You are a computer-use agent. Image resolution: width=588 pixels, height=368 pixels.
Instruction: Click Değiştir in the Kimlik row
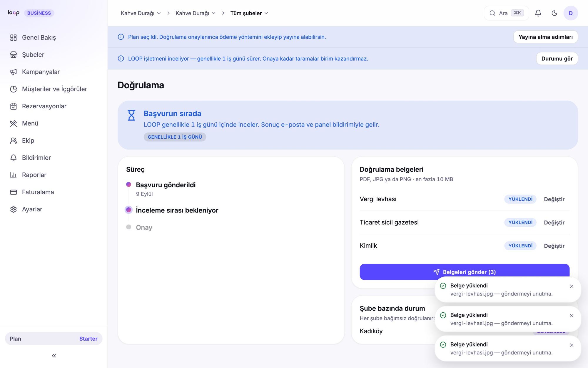554,246
